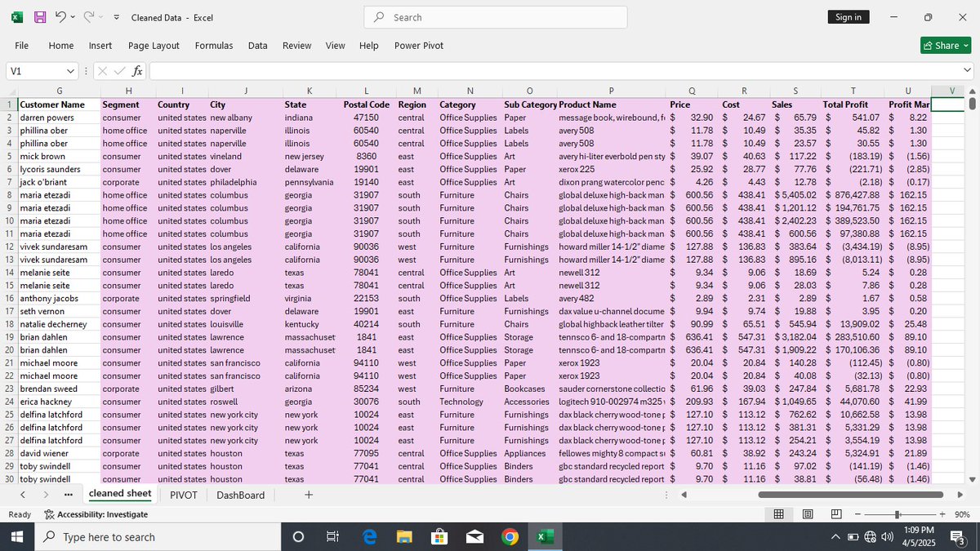
Task: Open Customize Quick Access Toolbar dropdown
Action: (x=116, y=17)
